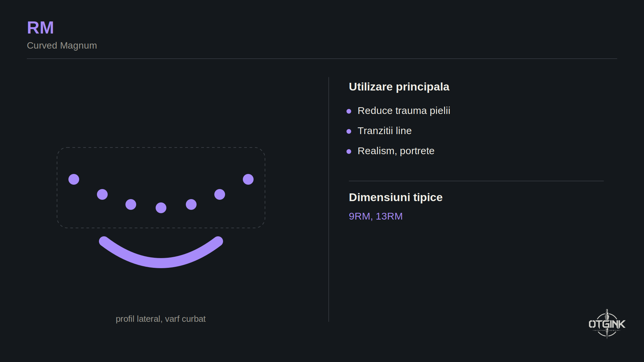Select the rightmost needle dot
The image size is (644, 362).
pos(248,179)
